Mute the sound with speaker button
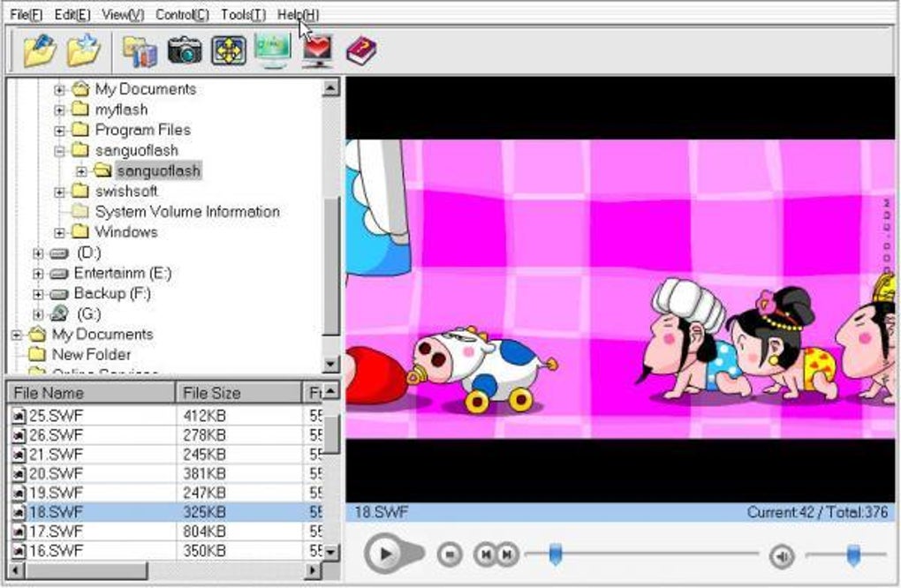Image resolution: width=901 pixels, height=588 pixels. 782,556
